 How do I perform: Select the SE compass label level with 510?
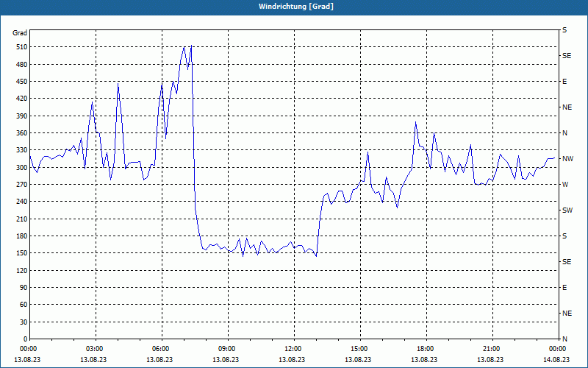[x=567, y=56]
